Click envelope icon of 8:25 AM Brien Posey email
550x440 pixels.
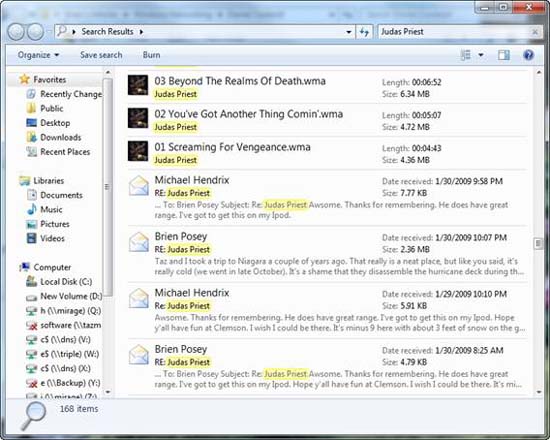click(x=139, y=354)
